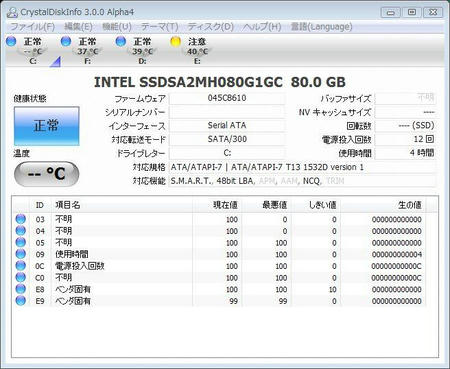The width and height of the screenshot is (450, 369).
Task: Select drive C: status icon
Action: click(11, 41)
